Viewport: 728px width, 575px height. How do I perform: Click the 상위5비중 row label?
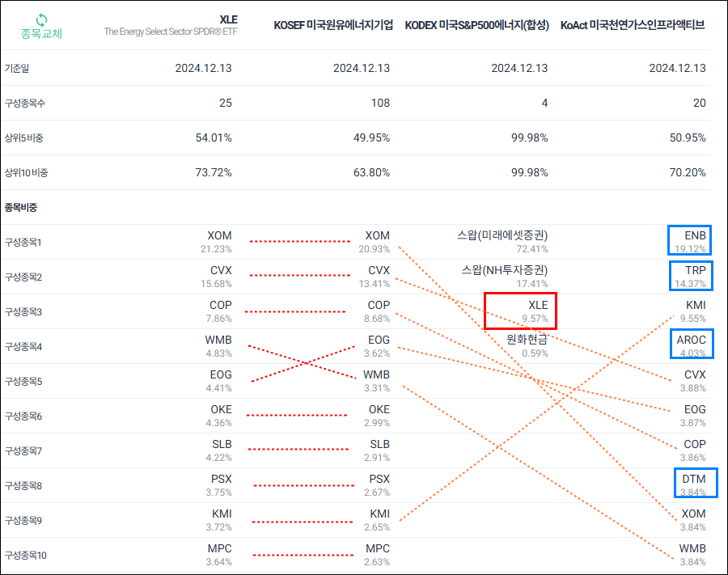[23, 137]
